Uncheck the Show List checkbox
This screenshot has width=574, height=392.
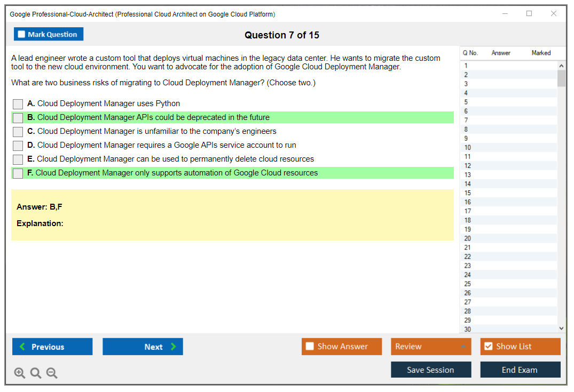click(x=488, y=347)
